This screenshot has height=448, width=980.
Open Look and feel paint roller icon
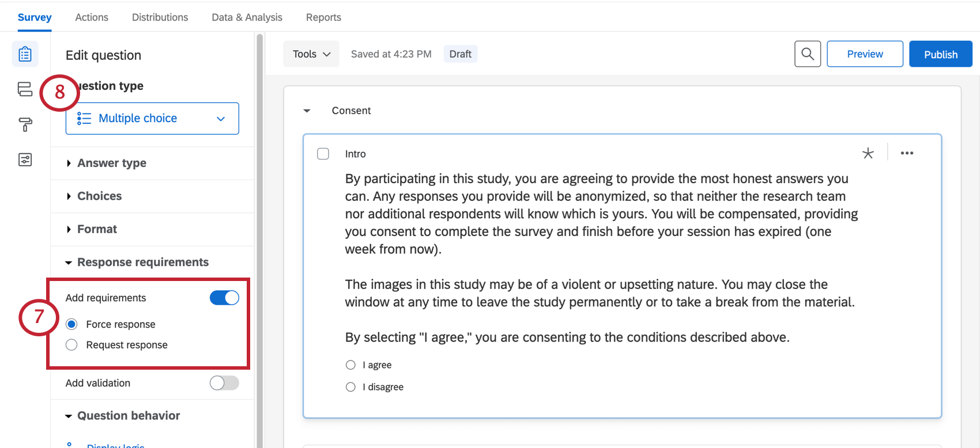25,124
